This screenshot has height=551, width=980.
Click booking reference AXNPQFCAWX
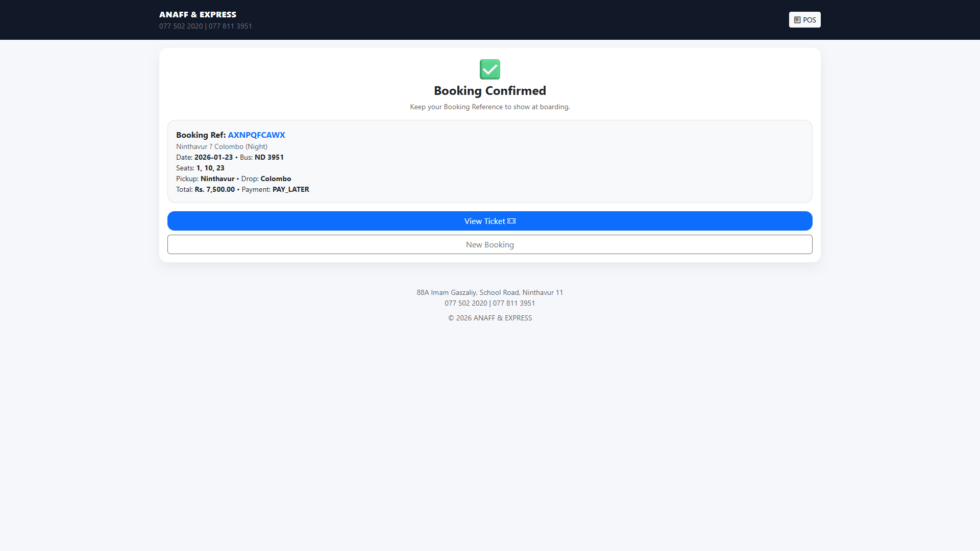256,135
